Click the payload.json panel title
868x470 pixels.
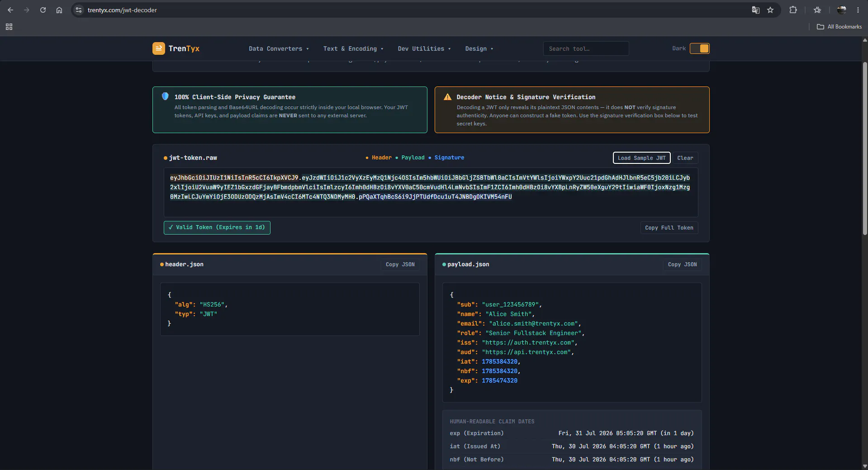click(468, 264)
